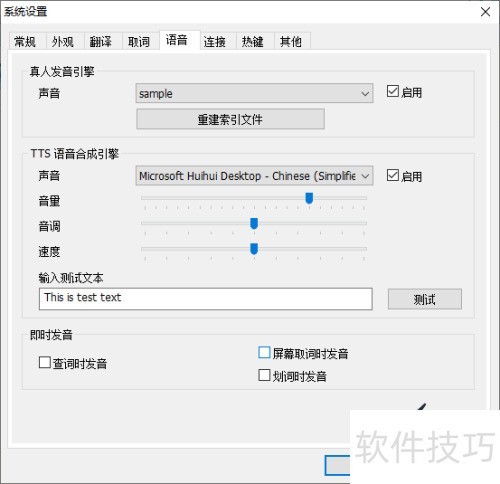Viewport: 500px width, 484px height.
Task: Check the 划词时发音 option
Action: (x=264, y=375)
